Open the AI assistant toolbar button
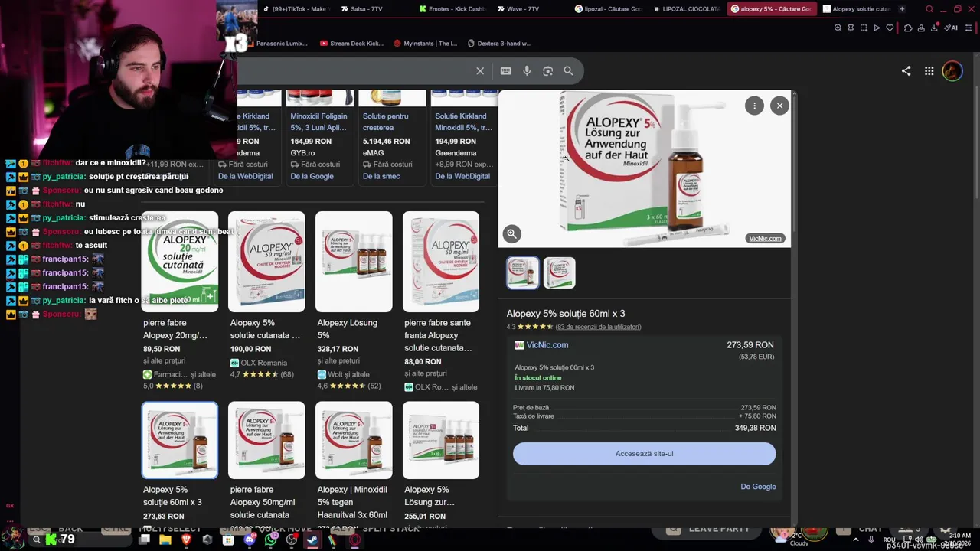The width and height of the screenshot is (980, 551). click(951, 28)
